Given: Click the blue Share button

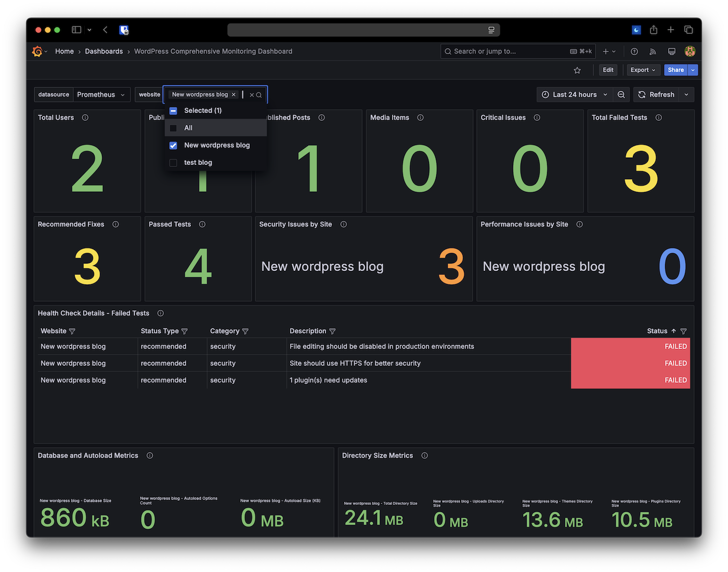Looking at the screenshot, I should point(675,70).
